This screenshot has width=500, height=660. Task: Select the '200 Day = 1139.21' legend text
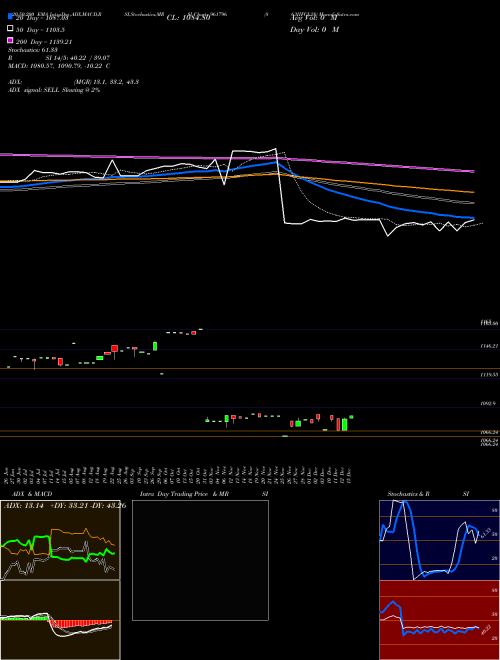[44, 42]
